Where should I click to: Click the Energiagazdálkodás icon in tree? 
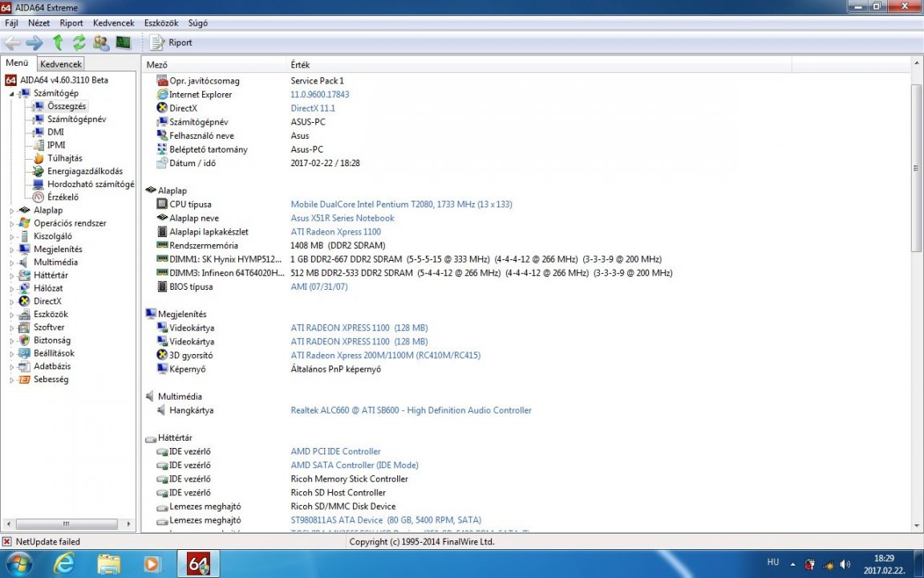[38, 171]
